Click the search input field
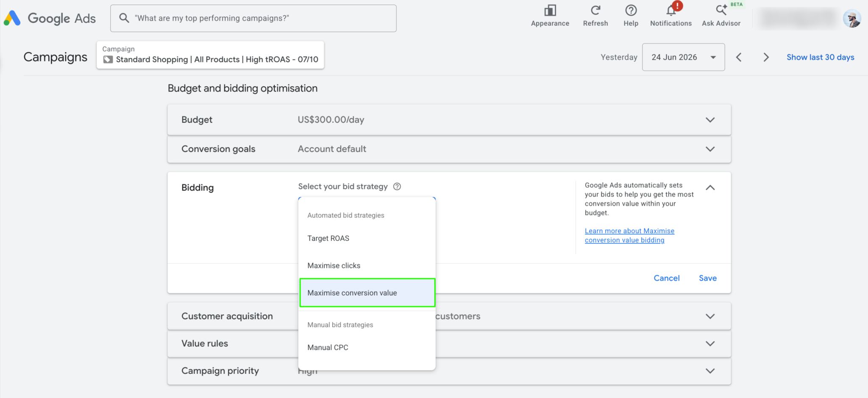 coord(253,18)
